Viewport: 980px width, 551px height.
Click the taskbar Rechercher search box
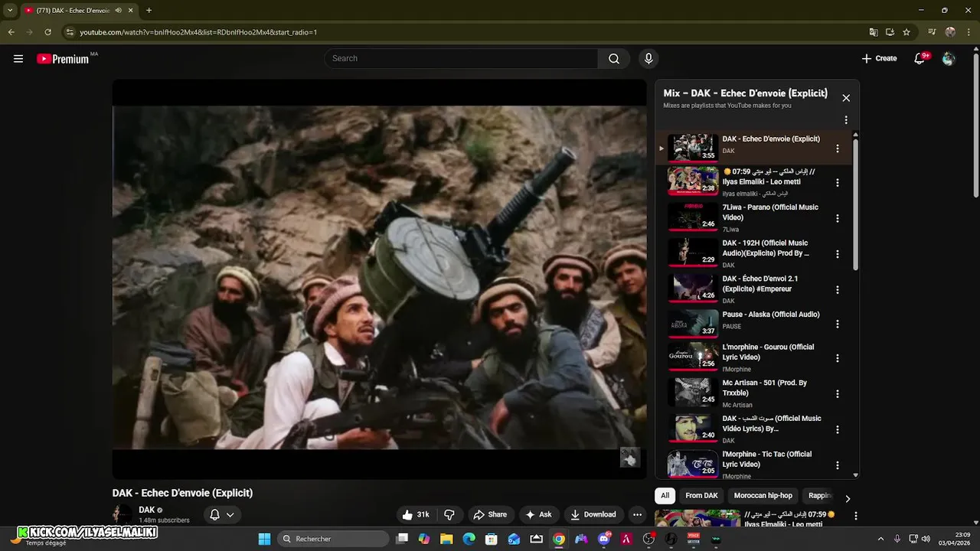point(333,539)
